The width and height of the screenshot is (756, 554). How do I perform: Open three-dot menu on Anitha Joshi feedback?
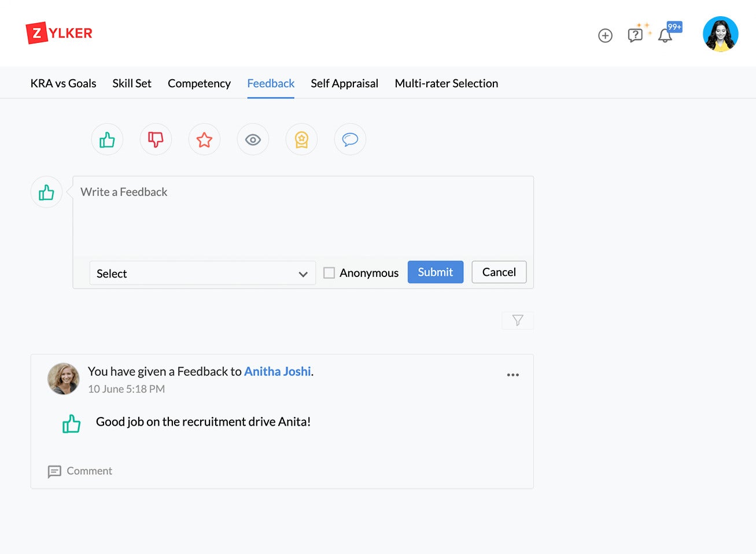pos(512,375)
